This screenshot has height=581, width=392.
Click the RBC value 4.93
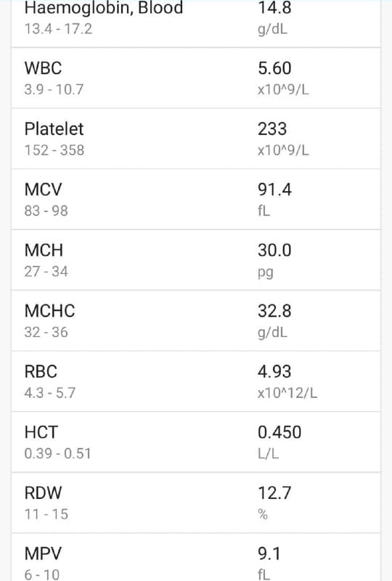pos(274,372)
